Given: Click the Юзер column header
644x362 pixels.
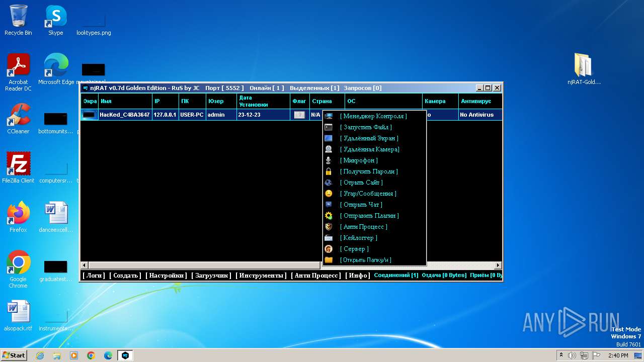Looking at the screenshot, I should (x=221, y=101).
